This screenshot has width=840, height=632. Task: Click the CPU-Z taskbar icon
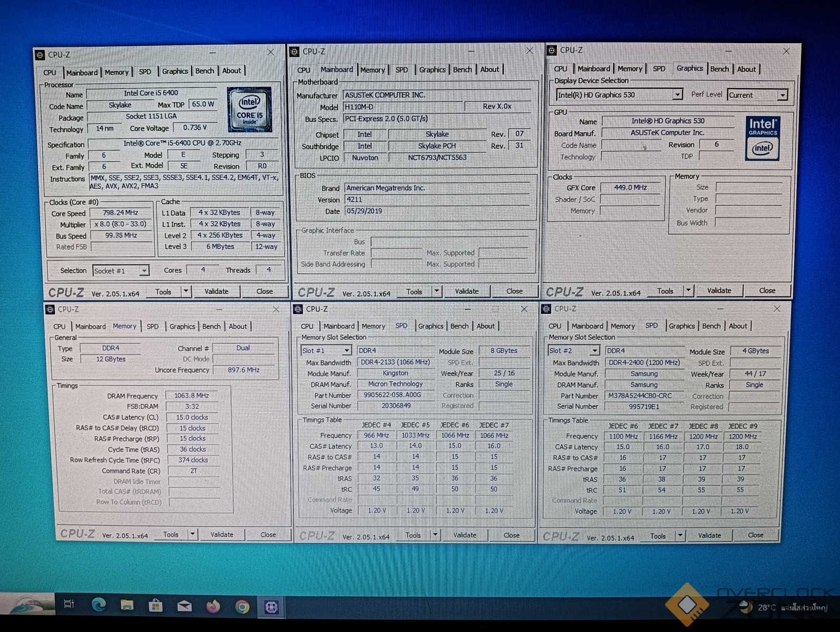[x=271, y=607]
